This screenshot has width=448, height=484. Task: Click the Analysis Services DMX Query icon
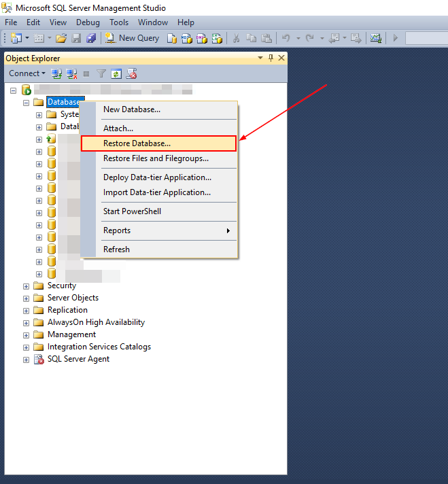pos(202,38)
